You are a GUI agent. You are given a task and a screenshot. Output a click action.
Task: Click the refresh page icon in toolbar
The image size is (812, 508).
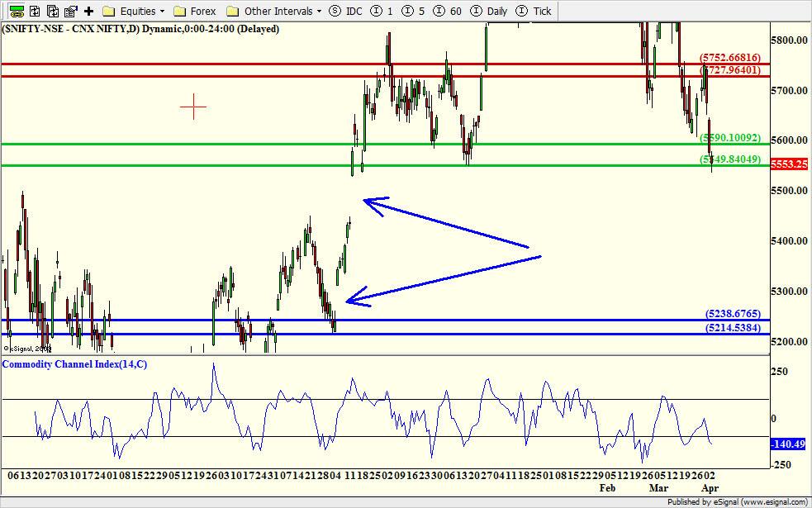click(33, 12)
